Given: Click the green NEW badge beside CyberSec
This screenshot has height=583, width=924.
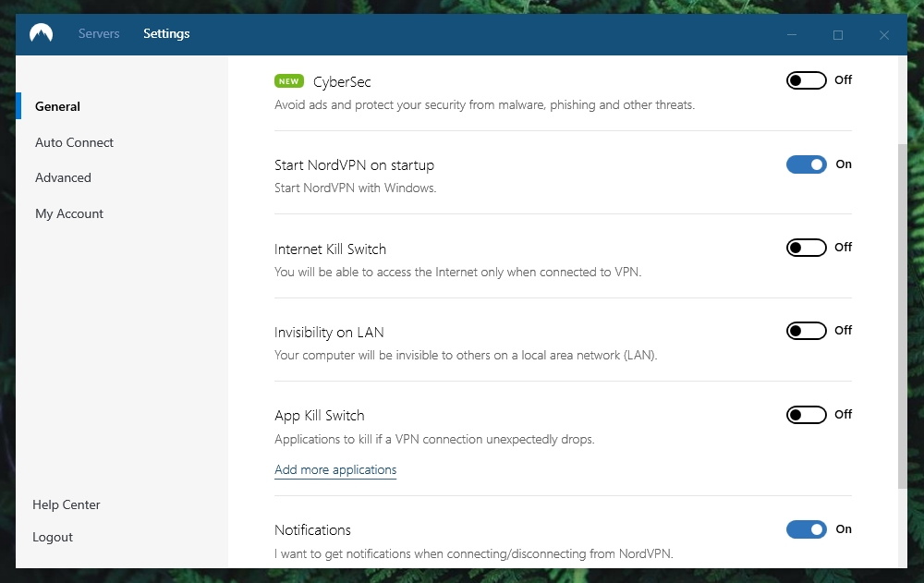Looking at the screenshot, I should click(x=288, y=81).
